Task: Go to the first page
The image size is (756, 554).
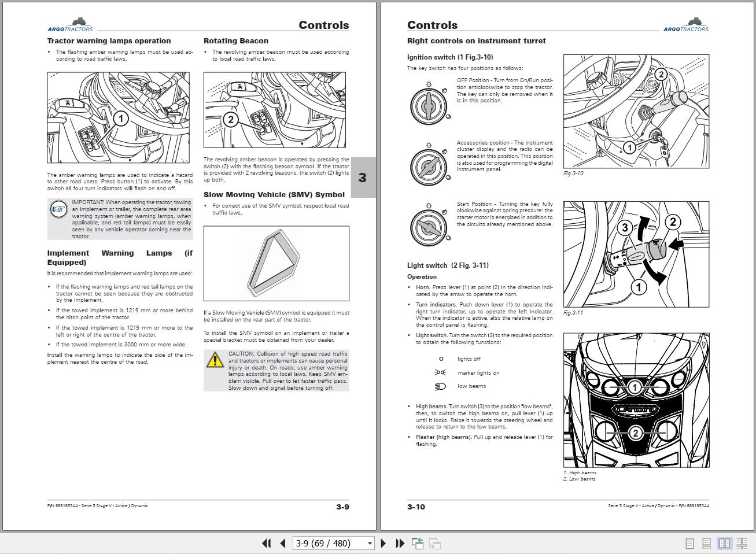Action: 266,543
